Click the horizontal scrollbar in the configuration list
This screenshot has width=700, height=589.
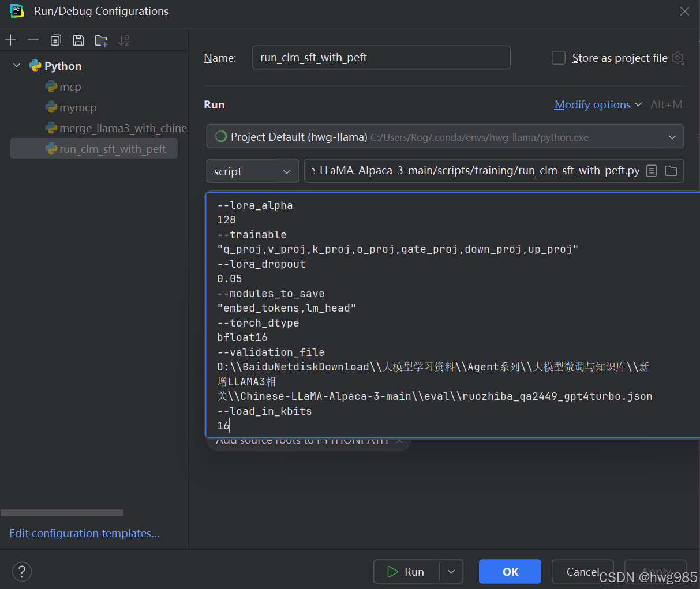click(62, 513)
